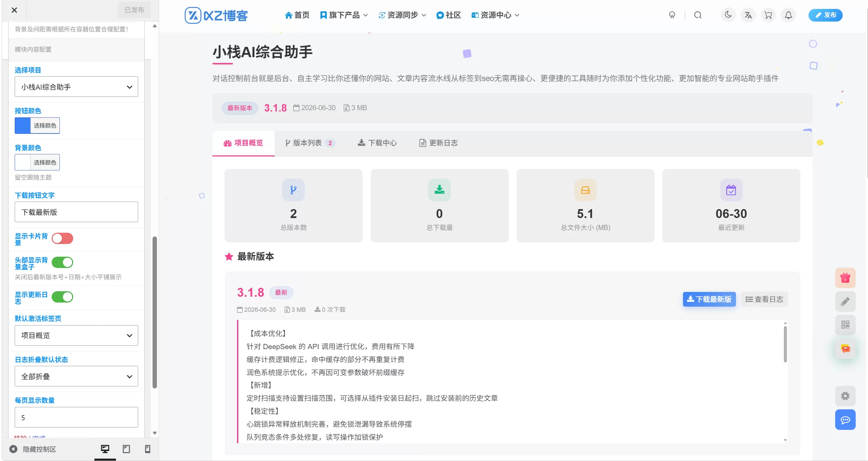Screen dimensions: 868x461
Task: Open the medal badge icon in header
Action: (x=672, y=15)
